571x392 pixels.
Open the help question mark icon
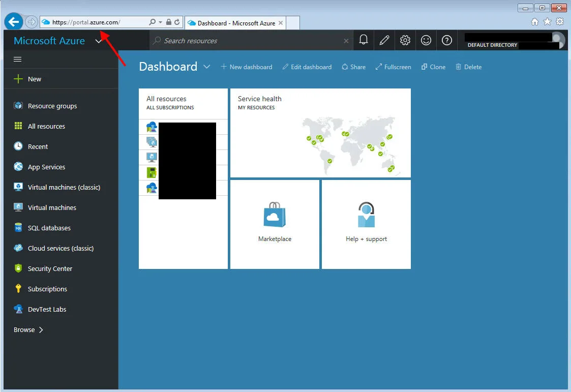pyautogui.click(x=446, y=40)
